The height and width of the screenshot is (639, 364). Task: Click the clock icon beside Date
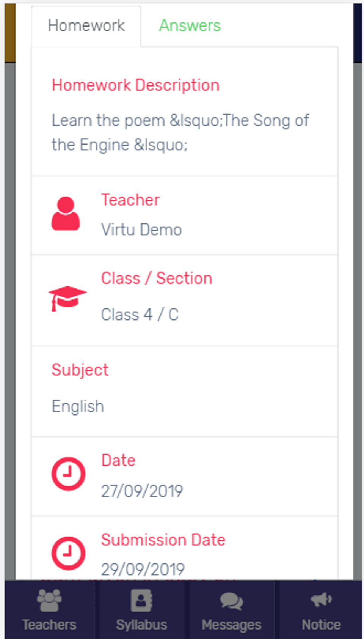(68, 474)
